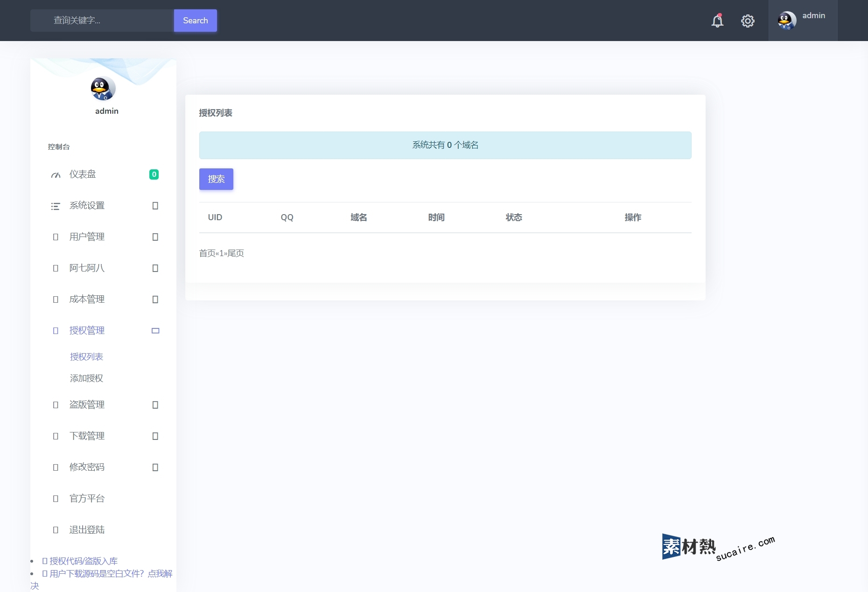
Task: Click the 操作 column header
Action: coord(633,217)
